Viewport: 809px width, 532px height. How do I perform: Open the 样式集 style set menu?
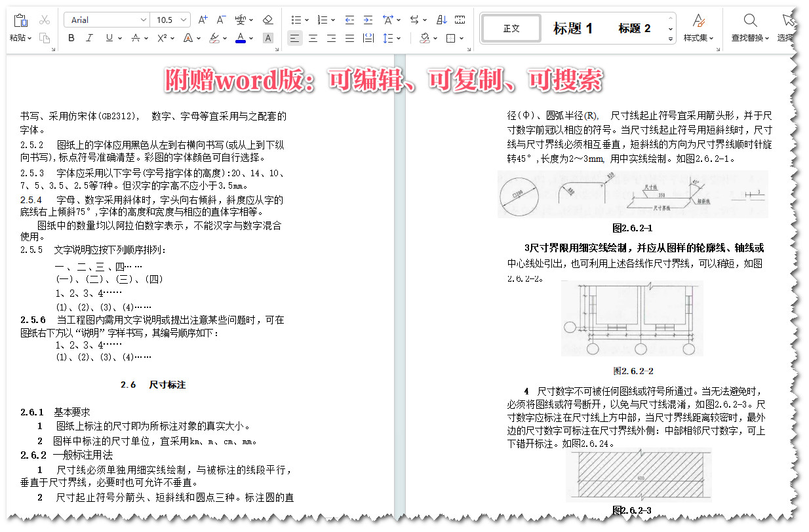698,28
